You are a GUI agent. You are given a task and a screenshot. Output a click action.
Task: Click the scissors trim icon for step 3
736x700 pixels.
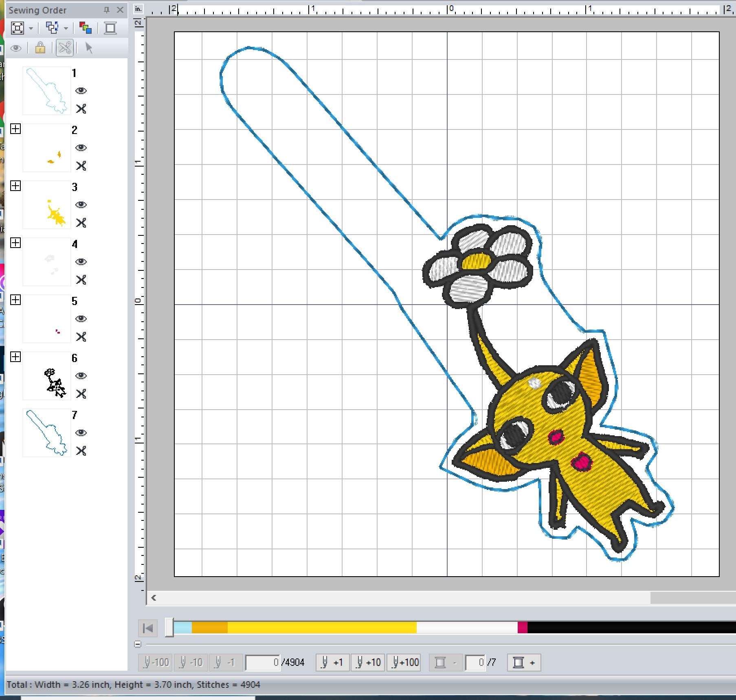click(x=81, y=223)
